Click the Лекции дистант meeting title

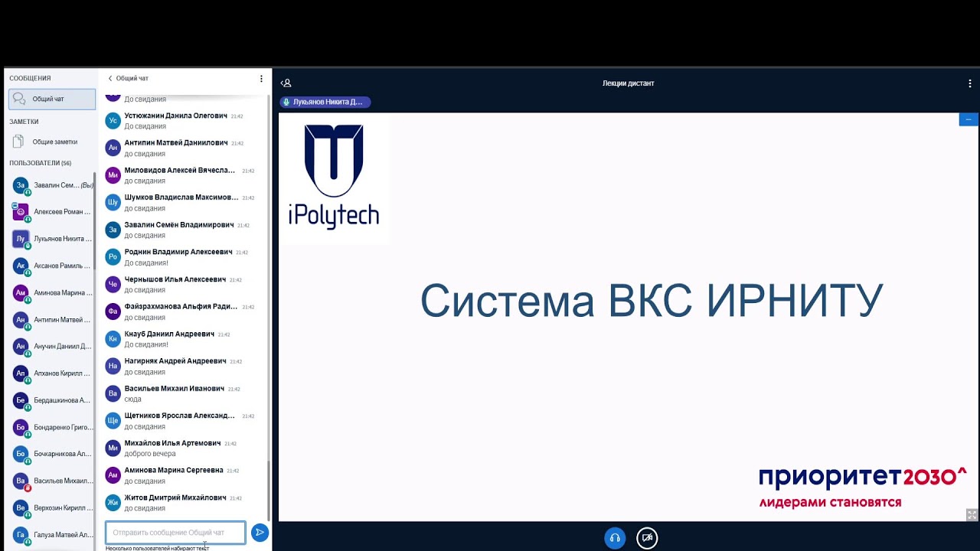tap(629, 83)
